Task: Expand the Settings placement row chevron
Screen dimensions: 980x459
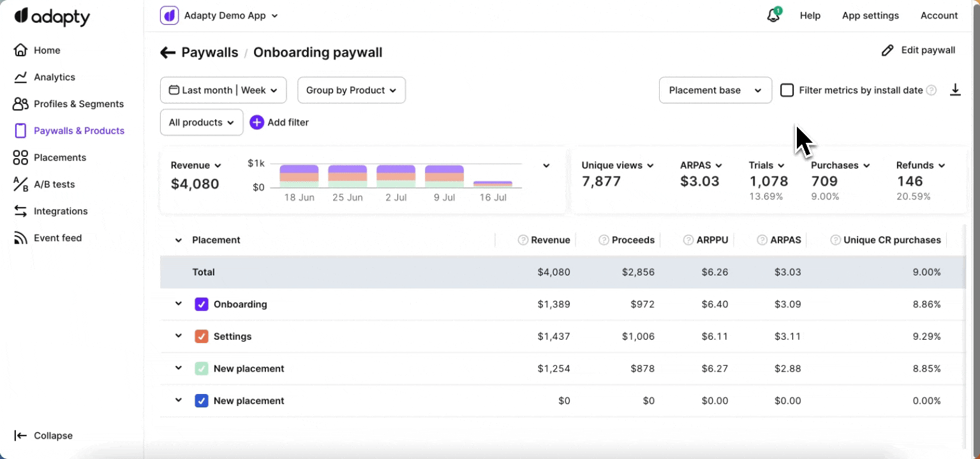Action: coord(179,336)
